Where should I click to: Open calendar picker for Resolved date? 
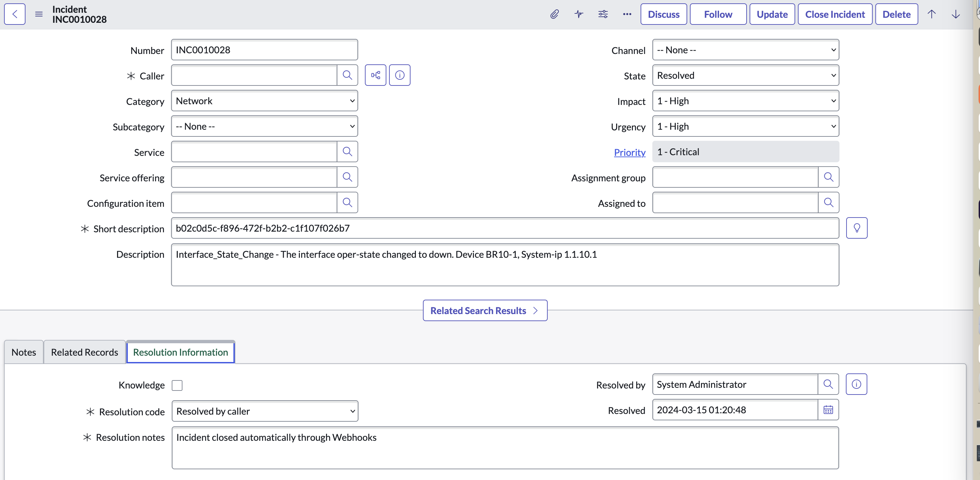click(828, 410)
